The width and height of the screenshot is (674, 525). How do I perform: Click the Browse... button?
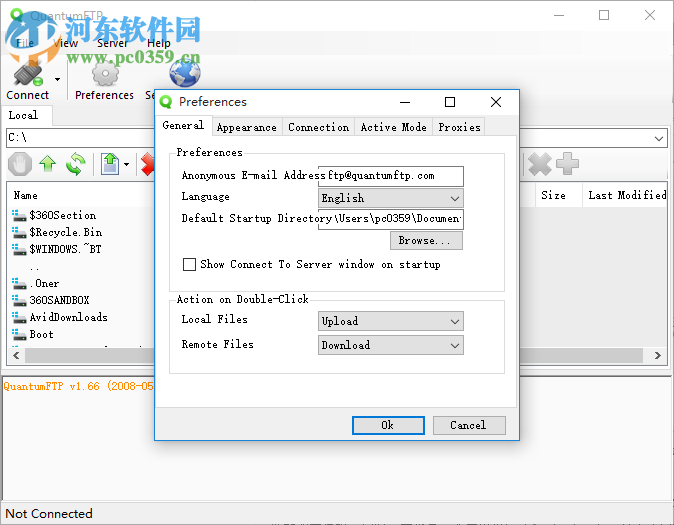426,240
